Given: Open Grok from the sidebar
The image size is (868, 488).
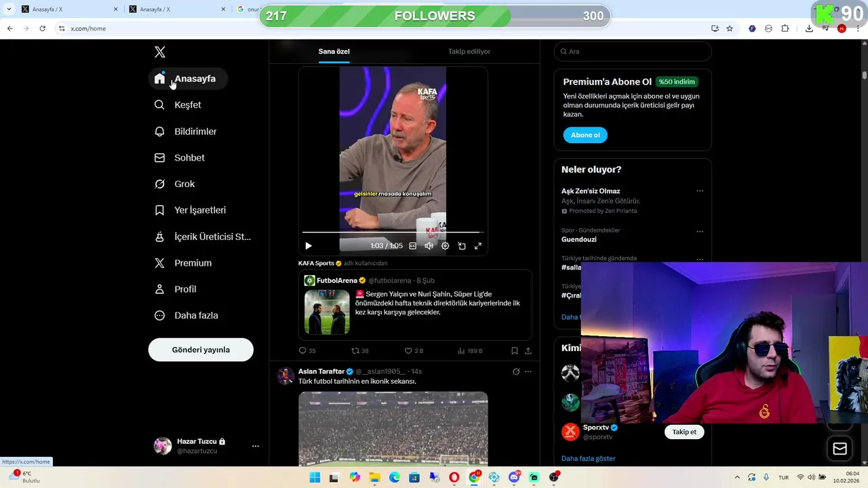Looking at the screenshot, I should (175, 184).
